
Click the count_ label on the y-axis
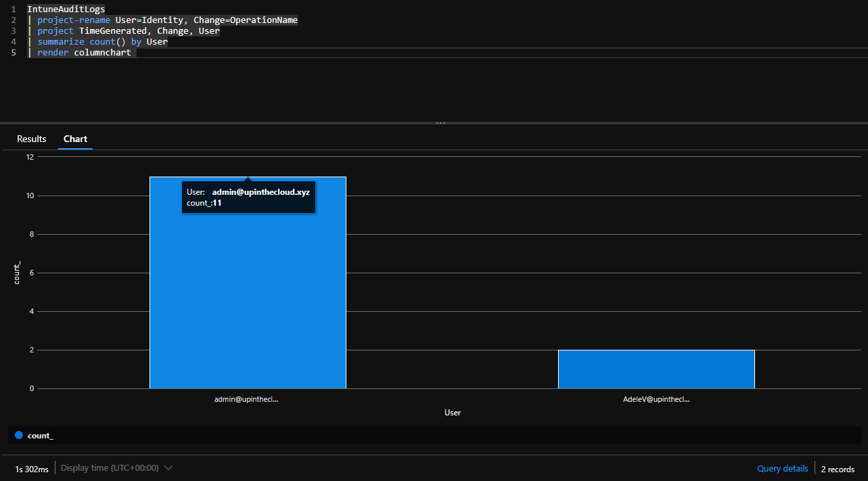(16, 272)
